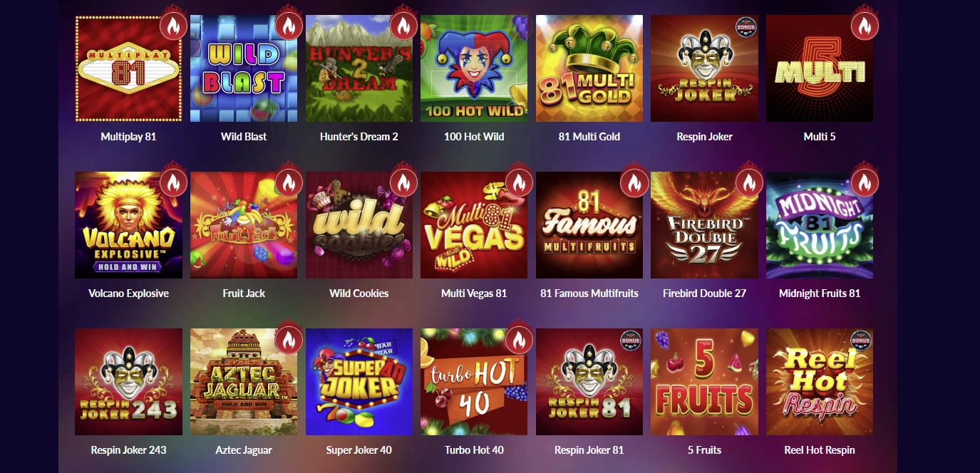Click the flame icon on Turbo Hot 40
The width and height of the screenshot is (980, 473).
[519, 340]
